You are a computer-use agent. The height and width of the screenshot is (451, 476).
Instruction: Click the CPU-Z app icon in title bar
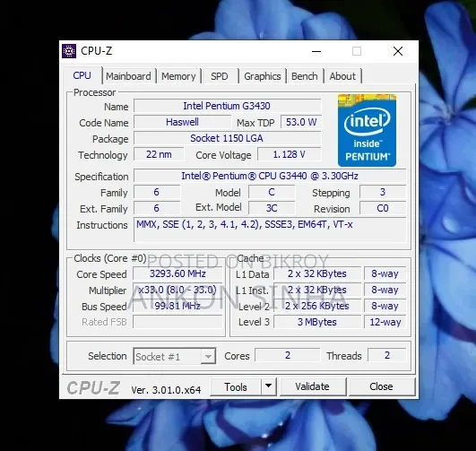(x=69, y=51)
